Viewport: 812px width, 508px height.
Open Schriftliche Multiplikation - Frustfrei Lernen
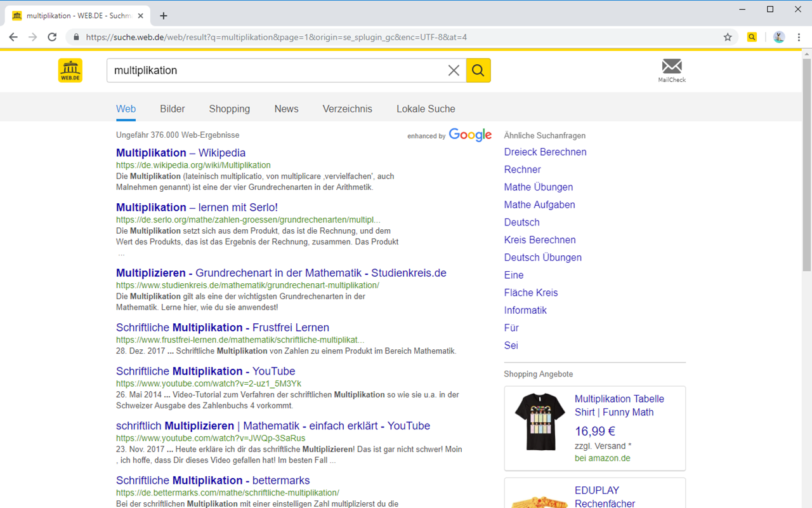pyautogui.click(x=223, y=327)
